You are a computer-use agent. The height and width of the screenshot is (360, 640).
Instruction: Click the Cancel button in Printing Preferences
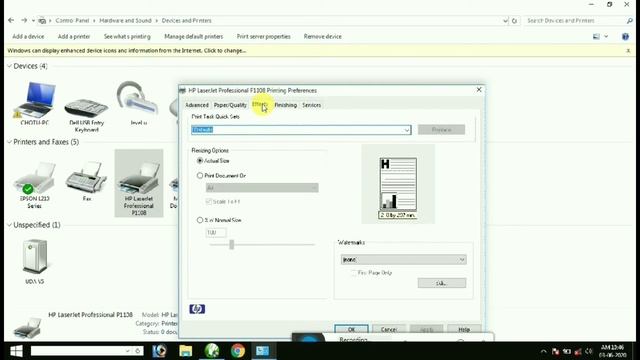click(x=389, y=329)
